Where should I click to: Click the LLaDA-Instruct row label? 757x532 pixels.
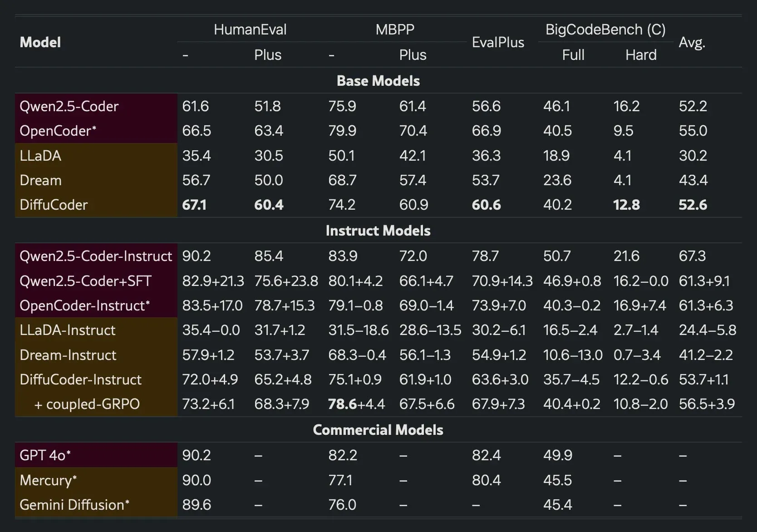click(68, 330)
